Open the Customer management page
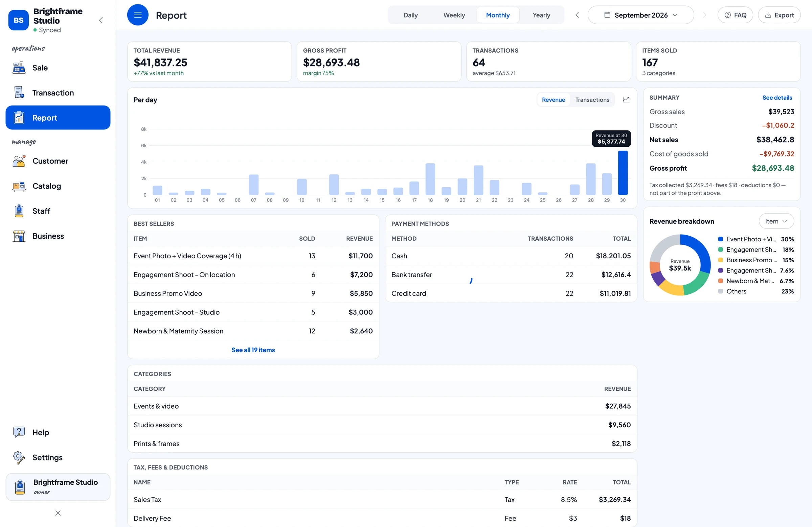 (x=58, y=161)
